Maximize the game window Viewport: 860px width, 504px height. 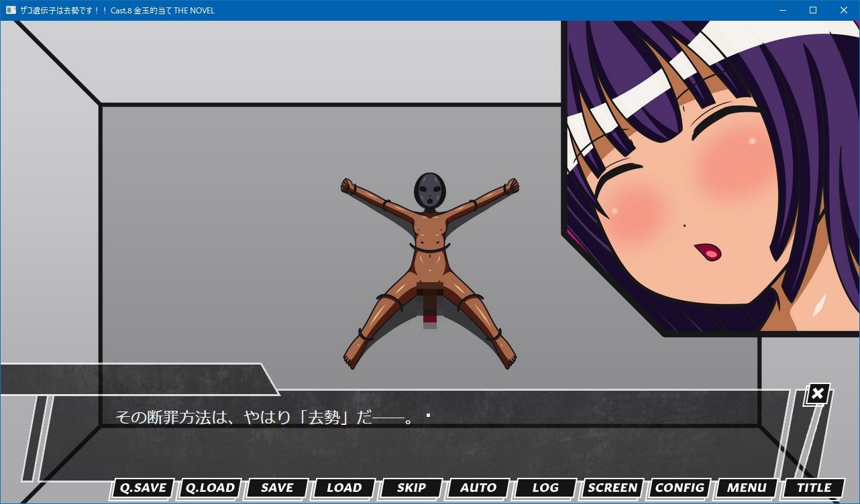pyautogui.click(x=813, y=10)
